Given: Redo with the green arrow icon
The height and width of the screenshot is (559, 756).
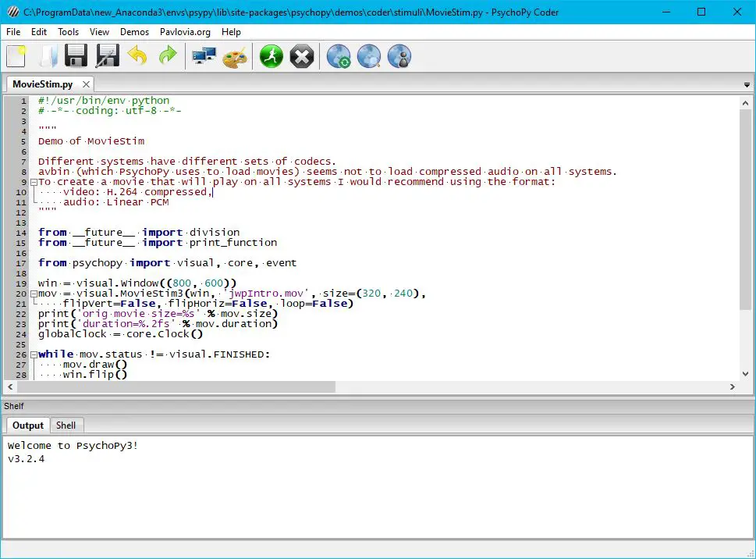Looking at the screenshot, I should click(169, 56).
